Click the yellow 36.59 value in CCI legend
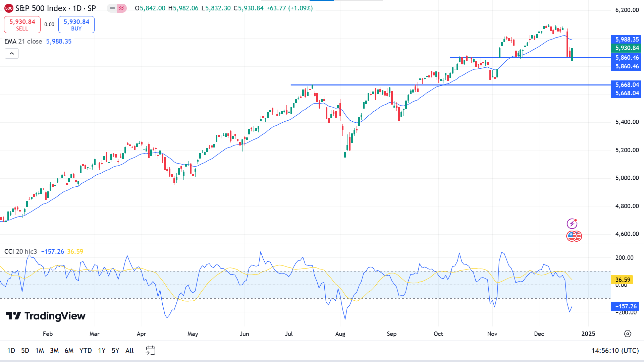Image resolution: width=644 pixels, height=362 pixels. pyautogui.click(x=75, y=251)
